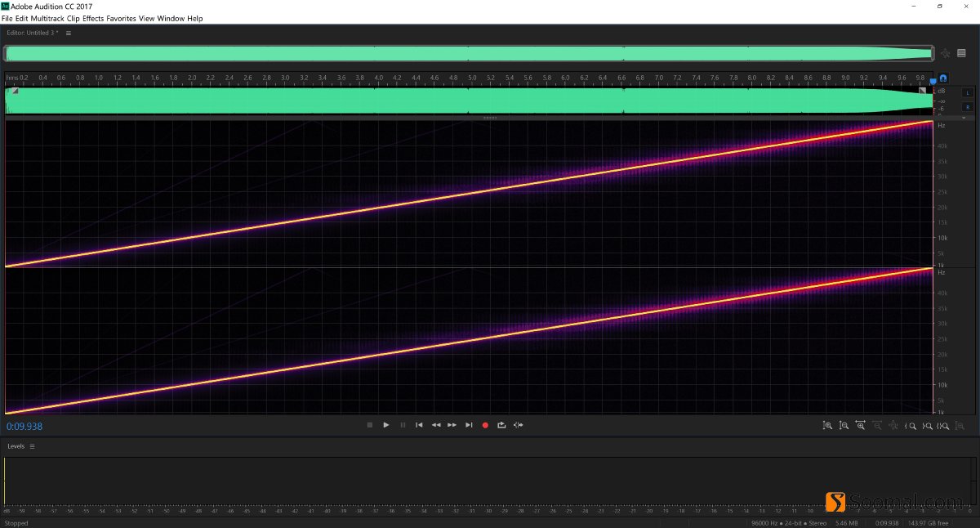The image size is (980, 528).
Task: Click the Rewind transport button
Action: [x=436, y=425]
